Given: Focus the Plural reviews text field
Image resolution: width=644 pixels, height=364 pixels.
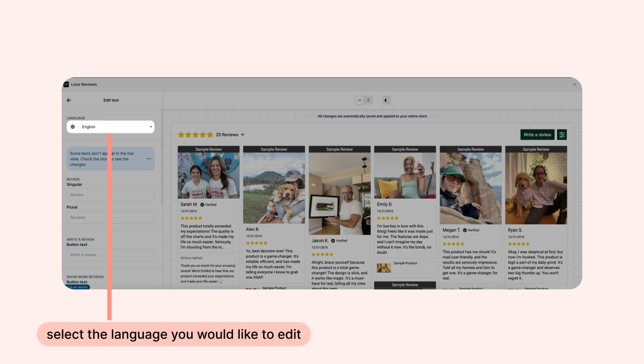Looking at the screenshot, I should (x=111, y=217).
